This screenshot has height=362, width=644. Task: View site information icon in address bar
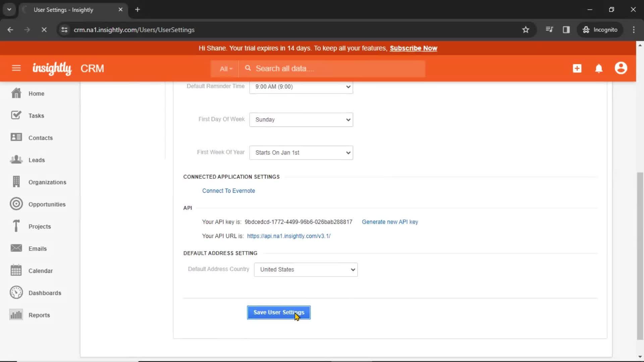point(64,29)
